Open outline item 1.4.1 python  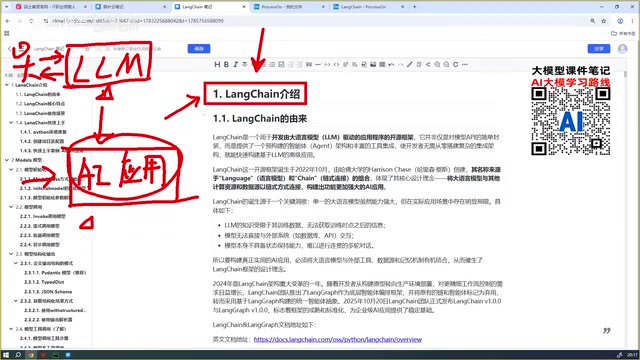click(x=43, y=132)
